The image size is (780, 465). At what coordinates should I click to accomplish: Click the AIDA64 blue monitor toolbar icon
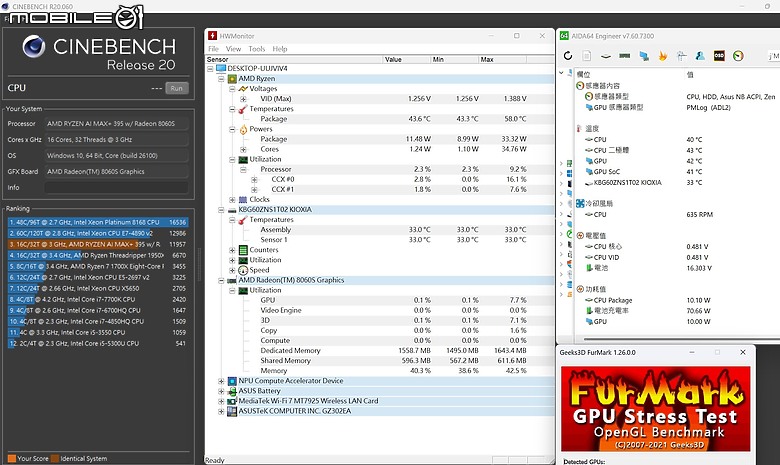644,56
